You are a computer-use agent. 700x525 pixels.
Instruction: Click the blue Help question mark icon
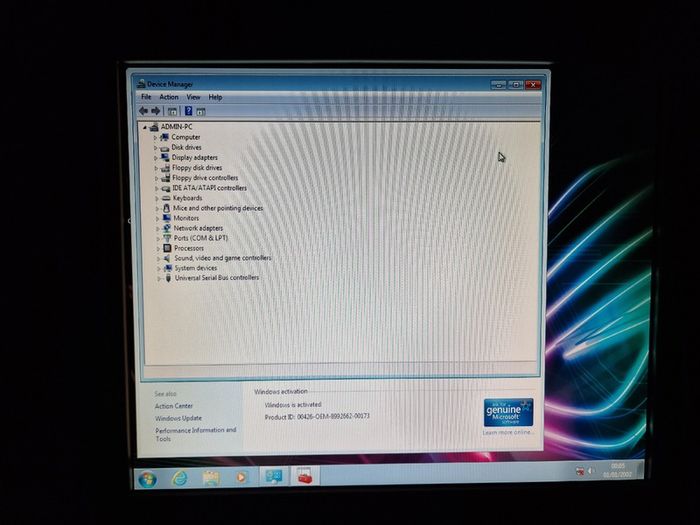188,111
